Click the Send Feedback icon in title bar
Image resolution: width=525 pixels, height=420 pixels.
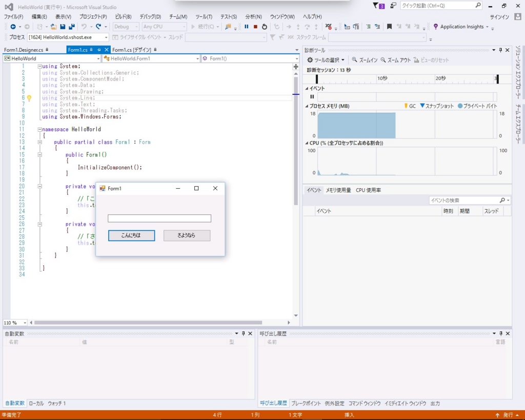[x=393, y=6]
